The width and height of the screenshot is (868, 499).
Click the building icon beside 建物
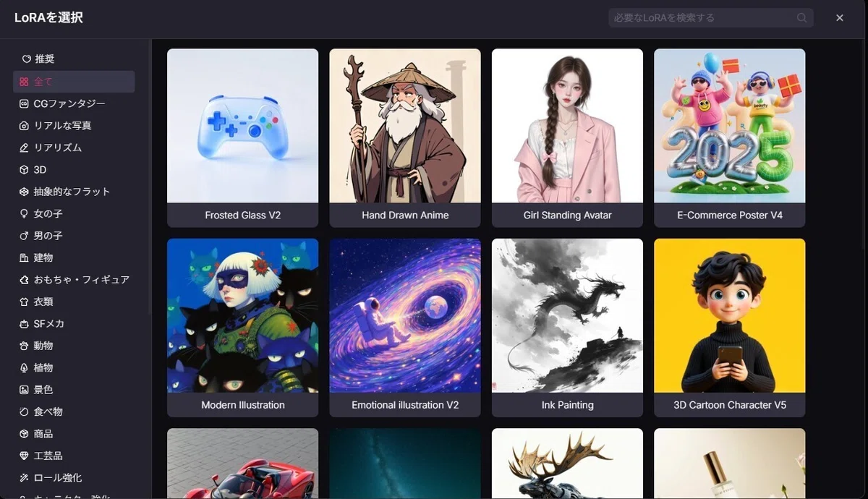pyautogui.click(x=25, y=257)
